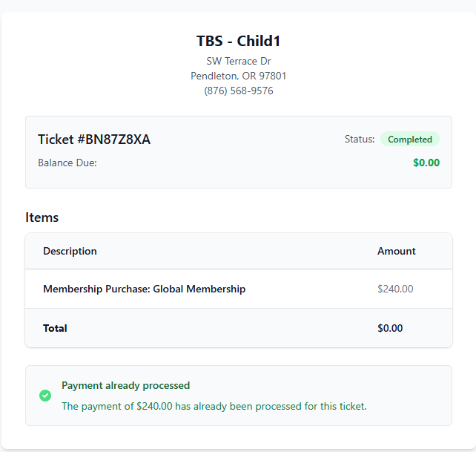Click the SW Terrace Dr address line

[238, 61]
